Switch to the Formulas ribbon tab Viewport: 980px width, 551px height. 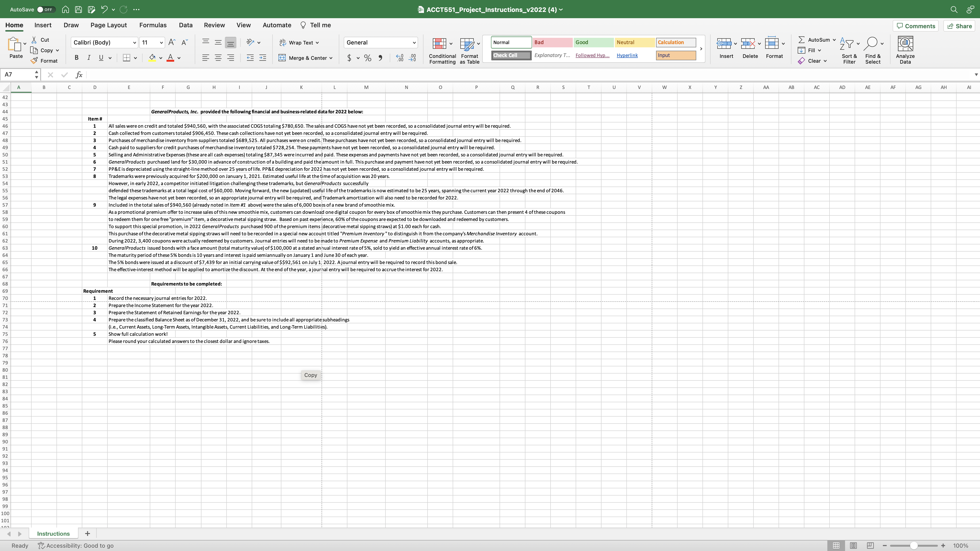point(153,25)
